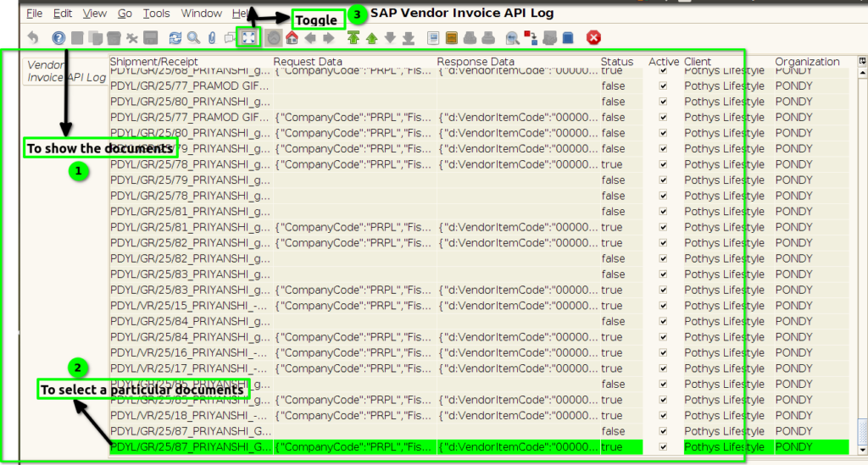This screenshot has height=465, width=868.
Task: Click the scrollbar up arrow
Action: pyautogui.click(x=862, y=73)
